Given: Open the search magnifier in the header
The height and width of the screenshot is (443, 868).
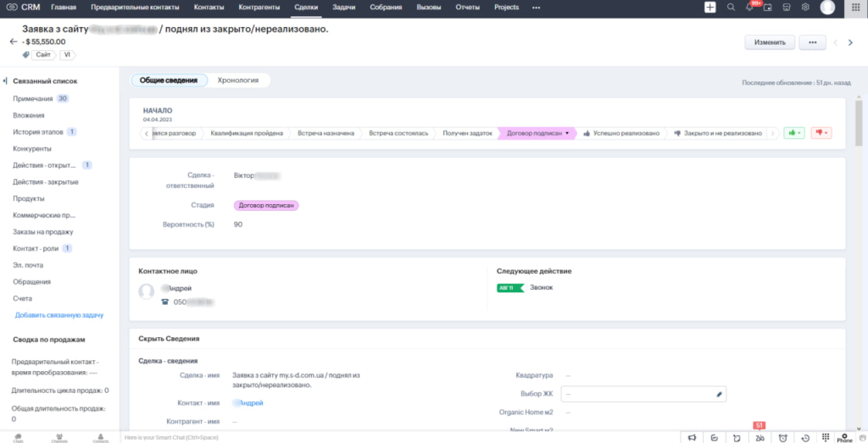Looking at the screenshot, I should coord(731,7).
